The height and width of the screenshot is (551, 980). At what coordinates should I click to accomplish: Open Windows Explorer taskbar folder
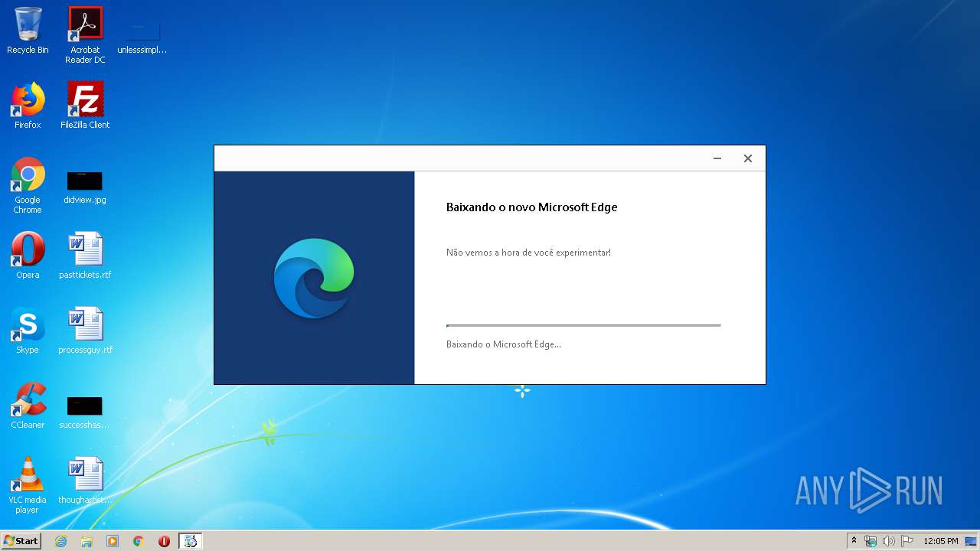(87, 541)
